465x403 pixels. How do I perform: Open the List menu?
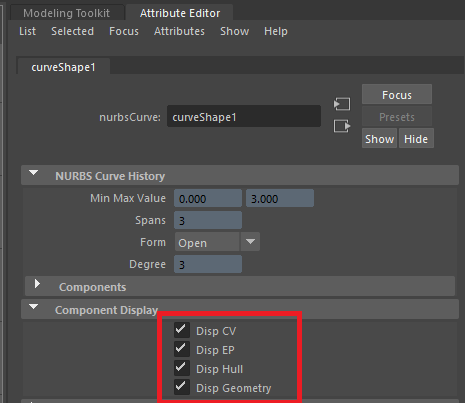click(x=27, y=31)
